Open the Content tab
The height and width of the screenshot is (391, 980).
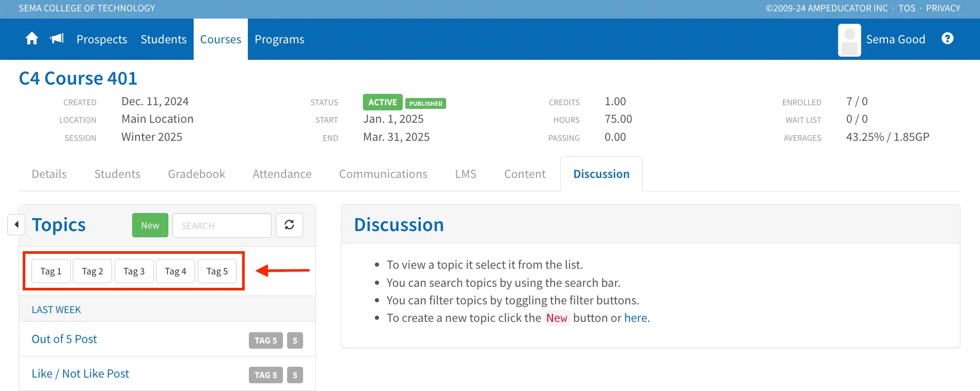tap(525, 174)
